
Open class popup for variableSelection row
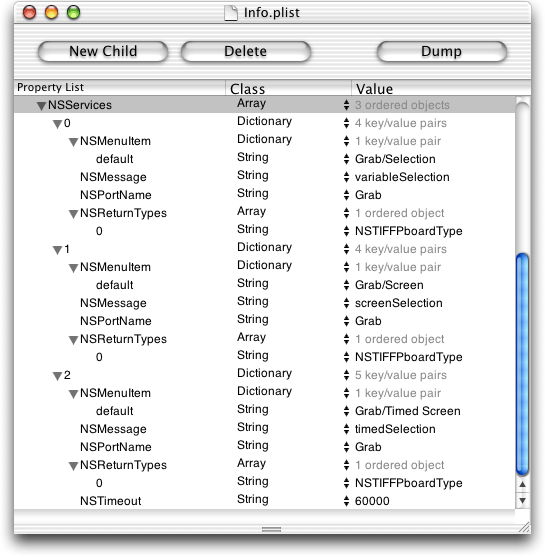tap(346, 177)
